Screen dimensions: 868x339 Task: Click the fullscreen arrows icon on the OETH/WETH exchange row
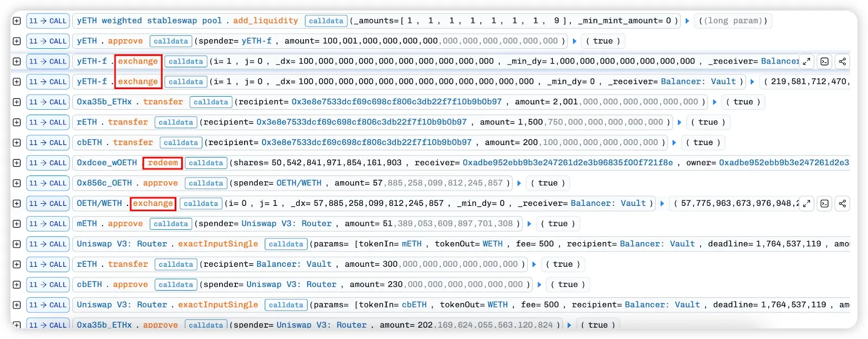point(807,204)
